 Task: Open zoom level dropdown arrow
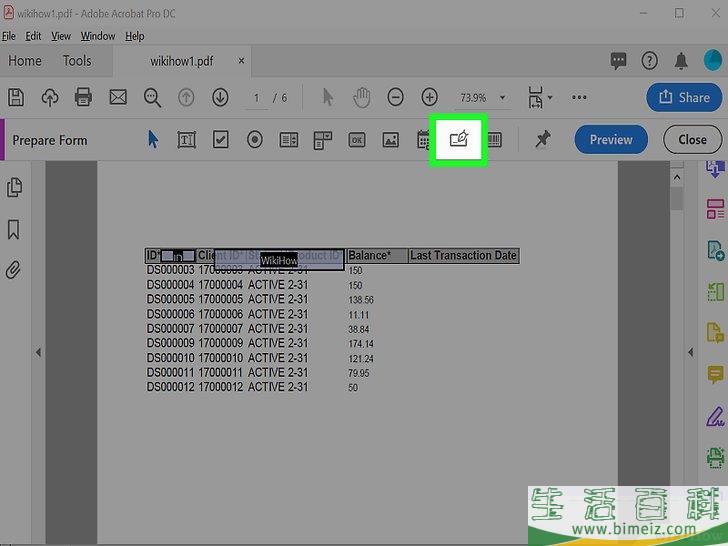coord(502,98)
